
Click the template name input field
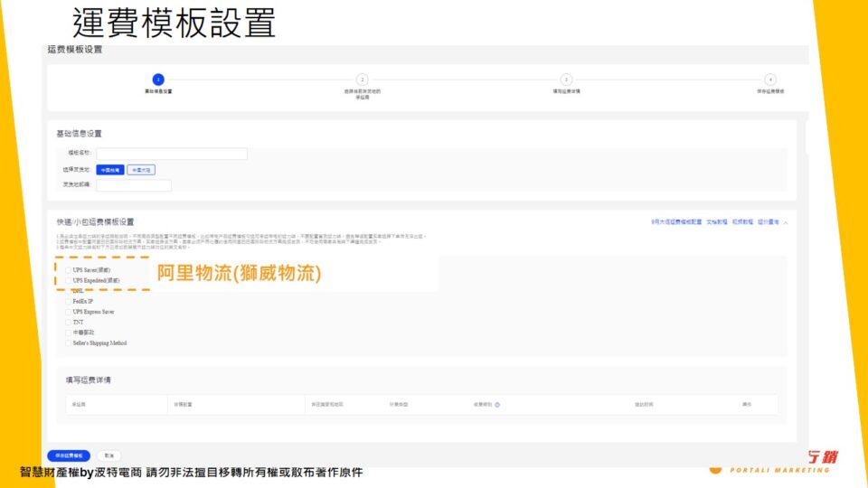pos(172,154)
